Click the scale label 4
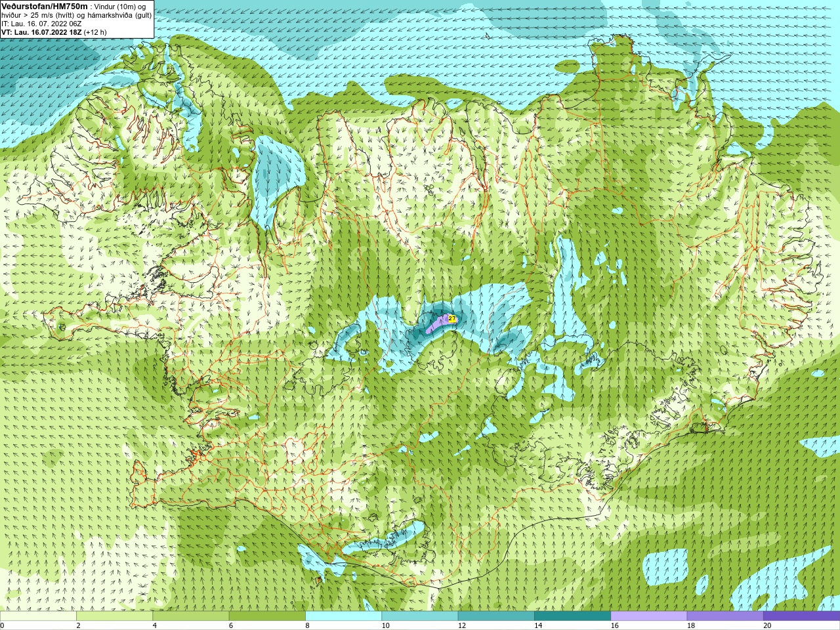Screen dimensions: 840x630 point(154,625)
